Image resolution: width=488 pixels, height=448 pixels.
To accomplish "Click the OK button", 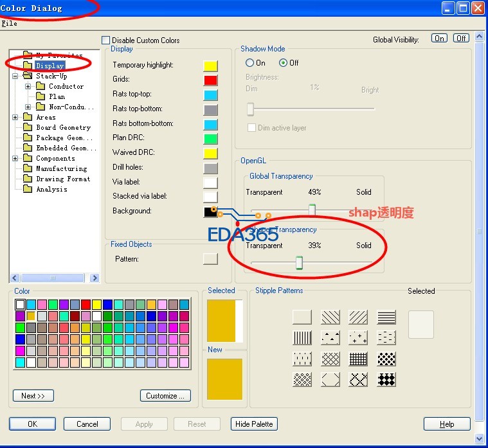I will point(32,424).
